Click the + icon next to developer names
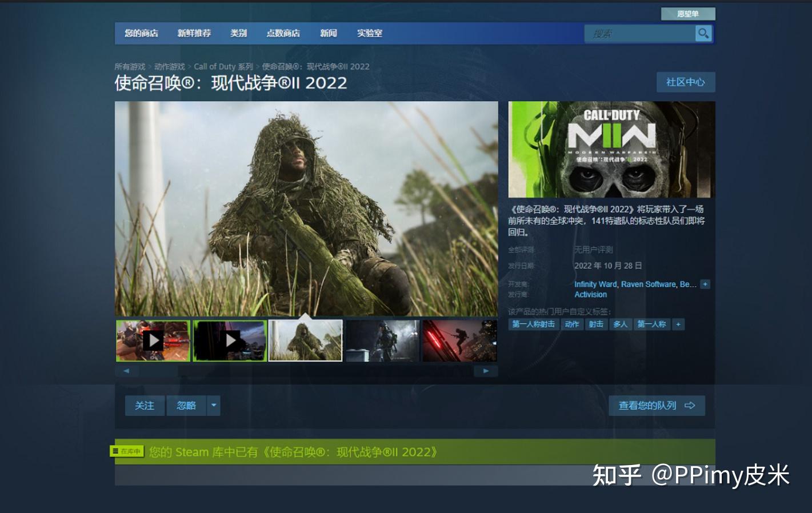Screen dimensions: 812x513 click(705, 284)
